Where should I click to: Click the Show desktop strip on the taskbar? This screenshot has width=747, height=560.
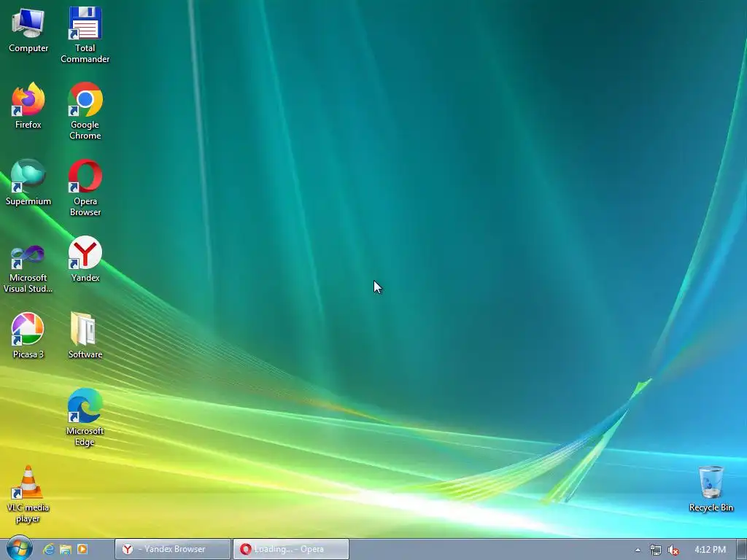click(x=742, y=549)
